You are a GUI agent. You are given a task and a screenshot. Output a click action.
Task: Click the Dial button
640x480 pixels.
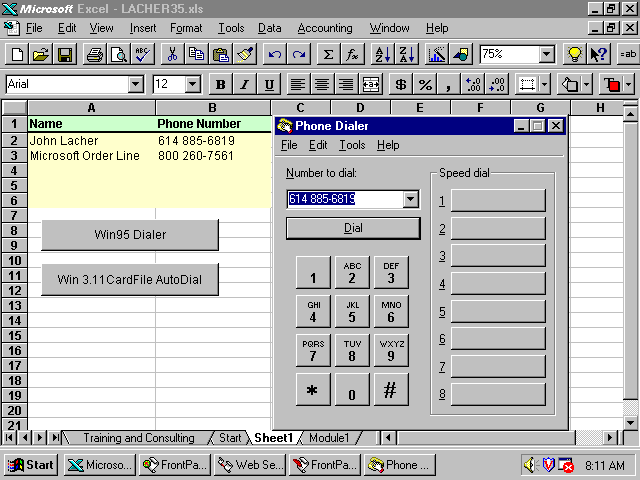[x=353, y=228]
